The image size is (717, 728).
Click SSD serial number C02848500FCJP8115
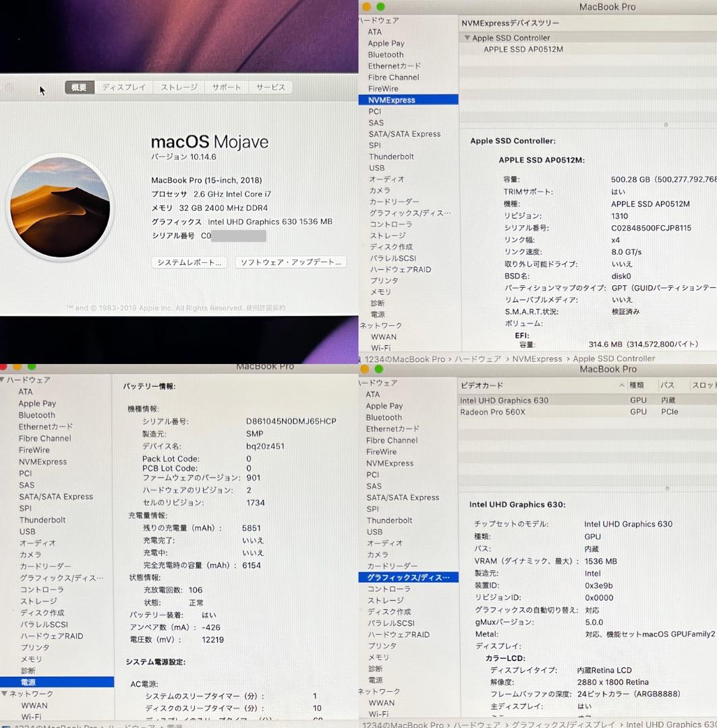click(x=651, y=228)
